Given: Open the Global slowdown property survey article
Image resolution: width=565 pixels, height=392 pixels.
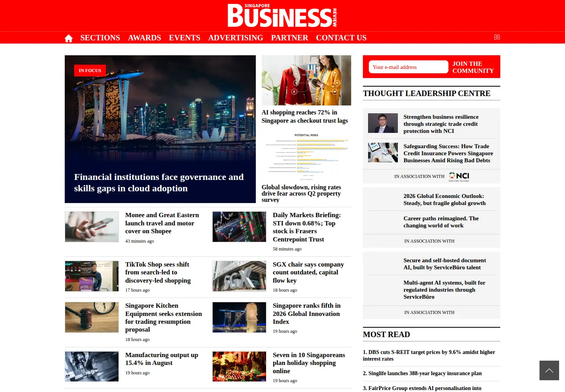Looking at the screenshot, I should click(301, 193).
